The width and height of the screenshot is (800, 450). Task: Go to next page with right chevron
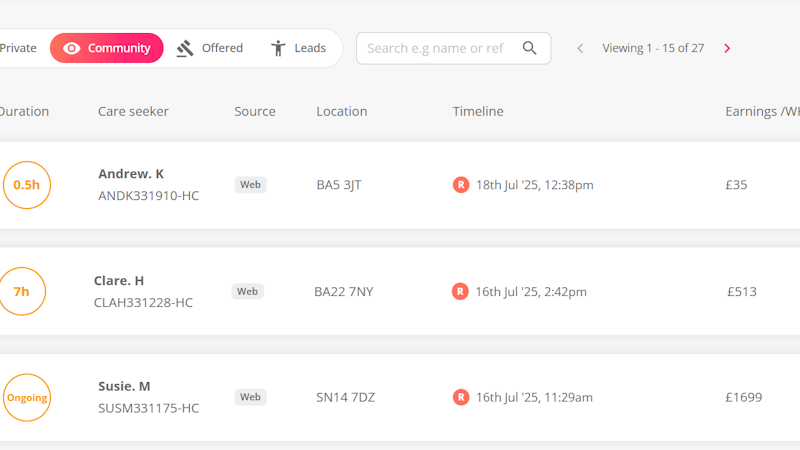[x=727, y=48]
